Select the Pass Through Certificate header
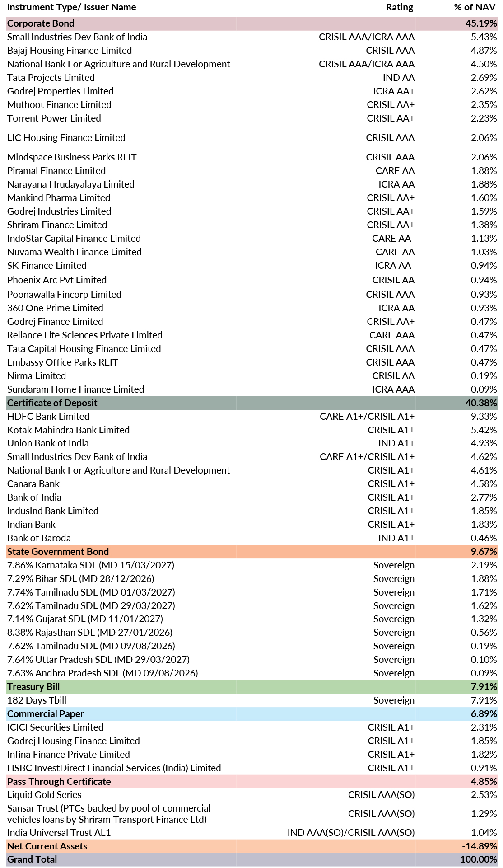 click(59, 781)
